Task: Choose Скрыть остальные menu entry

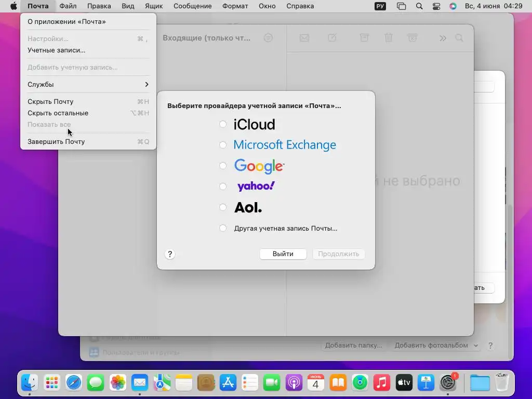Action: point(88,113)
